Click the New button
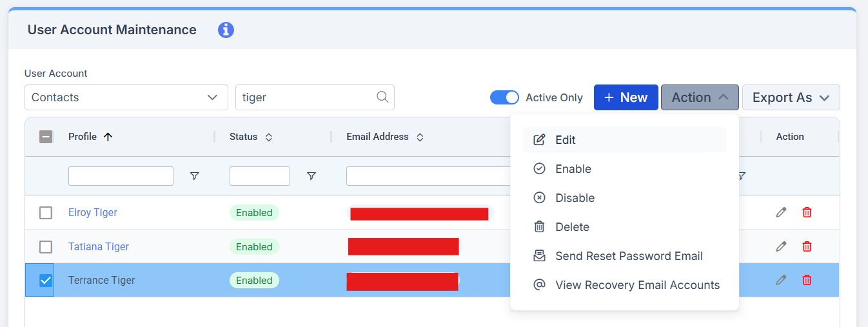868x327 pixels. coord(626,97)
